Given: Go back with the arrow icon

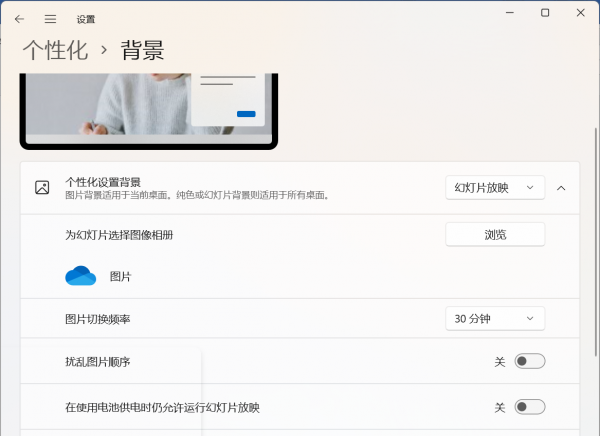Looking at the screenshot, I should pos(19,19).
